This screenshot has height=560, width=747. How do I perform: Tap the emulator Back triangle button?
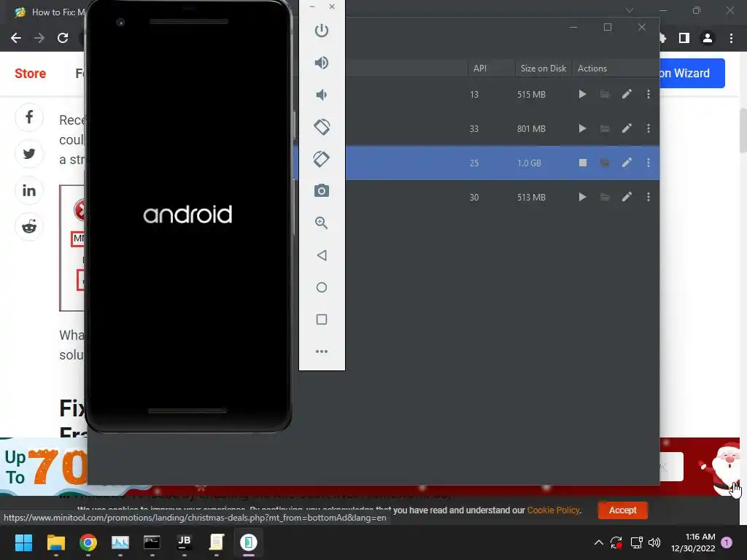pyautogui.click(x=322, y=255)
